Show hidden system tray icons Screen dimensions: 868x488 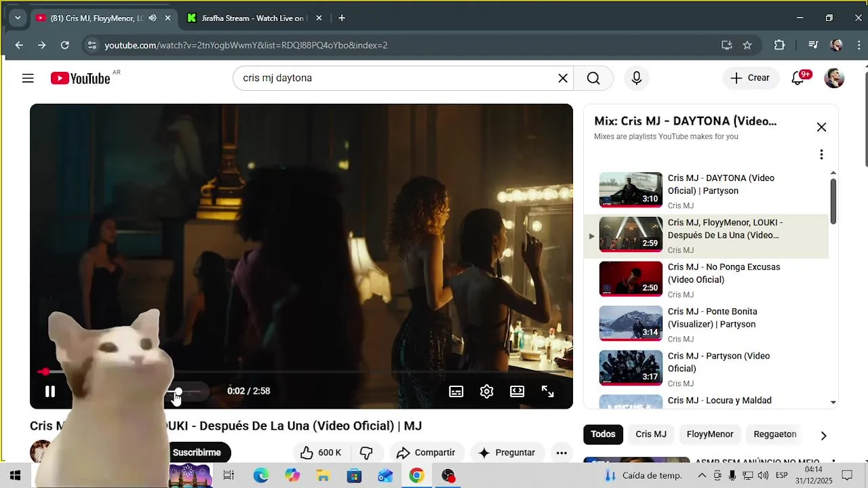(702, 476)
